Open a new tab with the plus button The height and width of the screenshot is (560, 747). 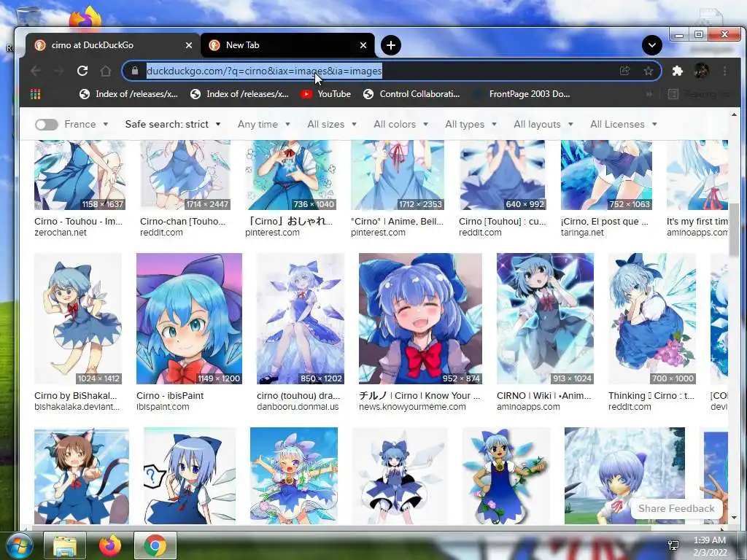(x=391, y=45)
